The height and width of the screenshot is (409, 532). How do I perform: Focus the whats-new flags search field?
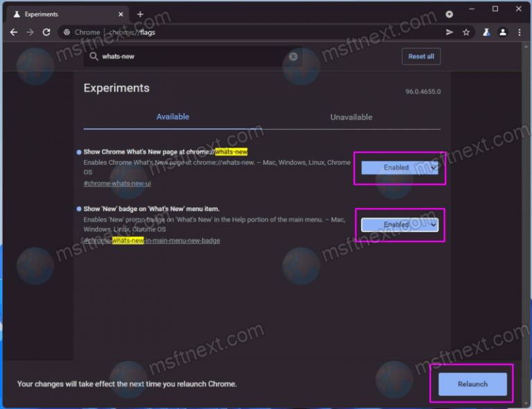click(193, 56)
